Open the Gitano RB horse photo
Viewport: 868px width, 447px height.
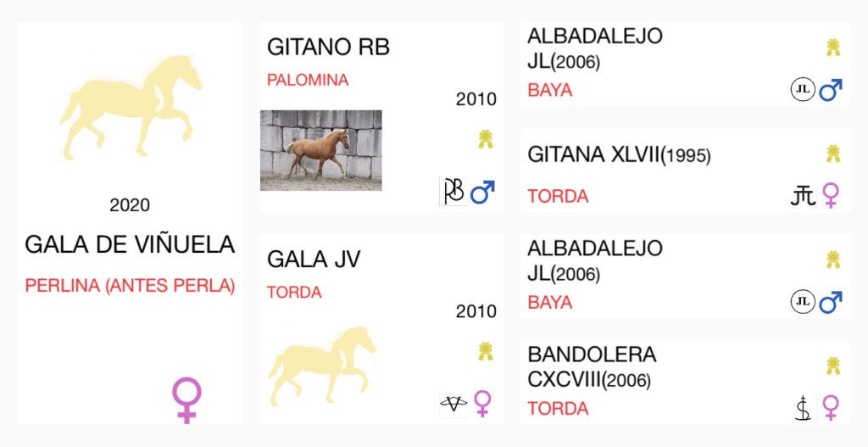coord(321,150)
